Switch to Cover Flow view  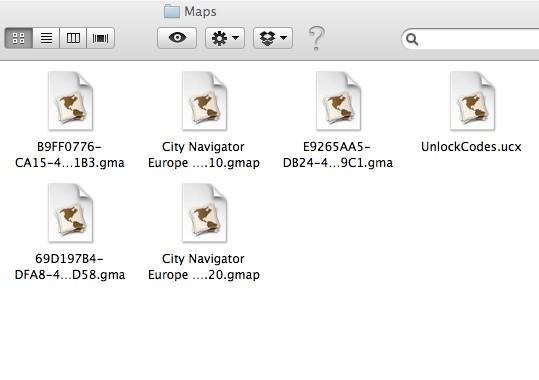pyautogui.click(x=100, y=38)
